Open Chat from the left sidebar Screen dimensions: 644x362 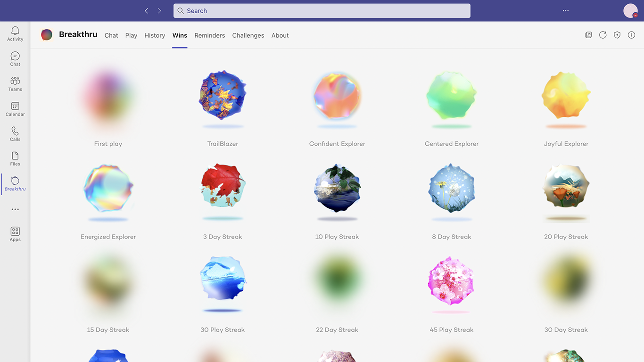(15, 59)
